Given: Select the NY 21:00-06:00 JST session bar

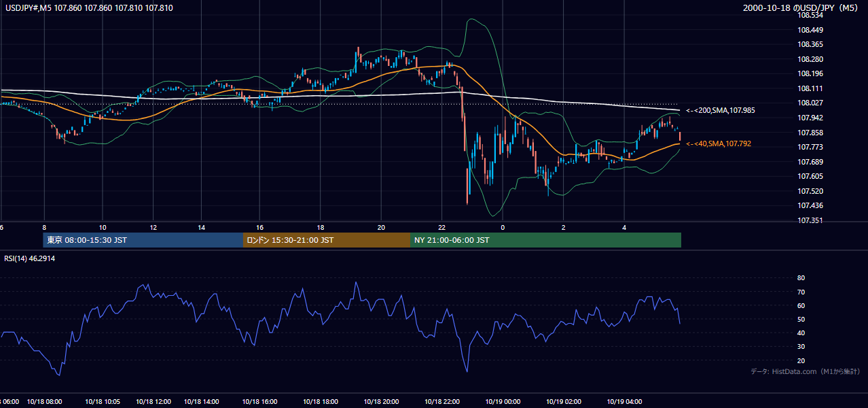Looking at the screenshot, I should point(545,240).
